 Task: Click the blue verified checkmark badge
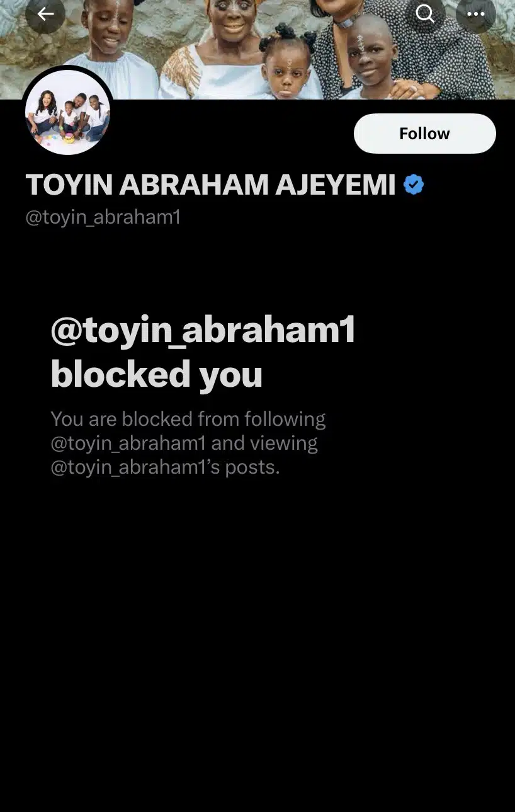(x=414, y=185)
